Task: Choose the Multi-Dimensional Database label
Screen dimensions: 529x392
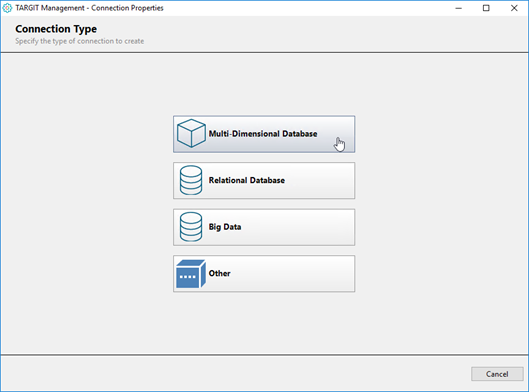Action: [263, 134]
